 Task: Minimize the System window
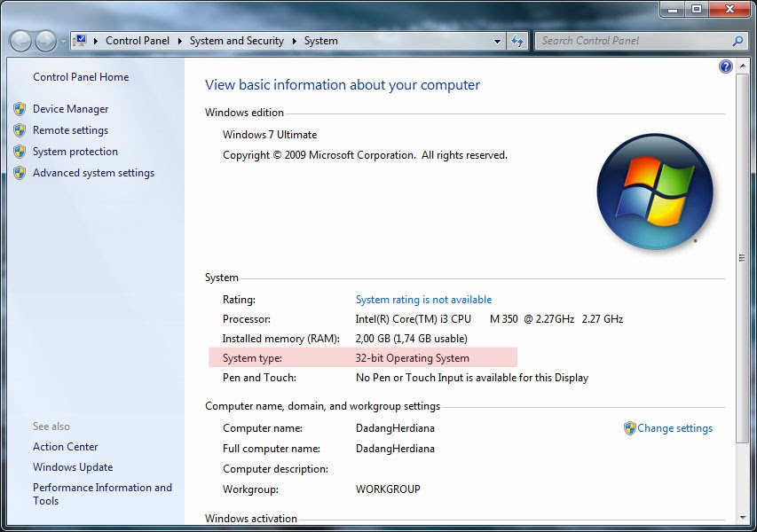click(x=673, y=9)
